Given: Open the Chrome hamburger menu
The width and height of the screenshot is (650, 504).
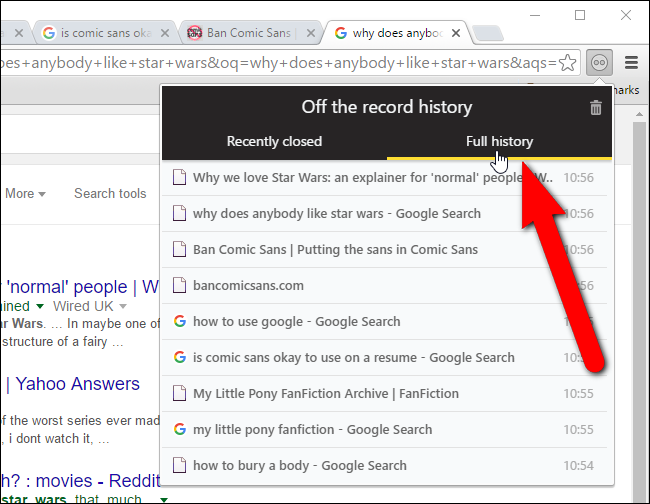Looking at the screenshot, I should pyautogui.click(x=631, y=63).
